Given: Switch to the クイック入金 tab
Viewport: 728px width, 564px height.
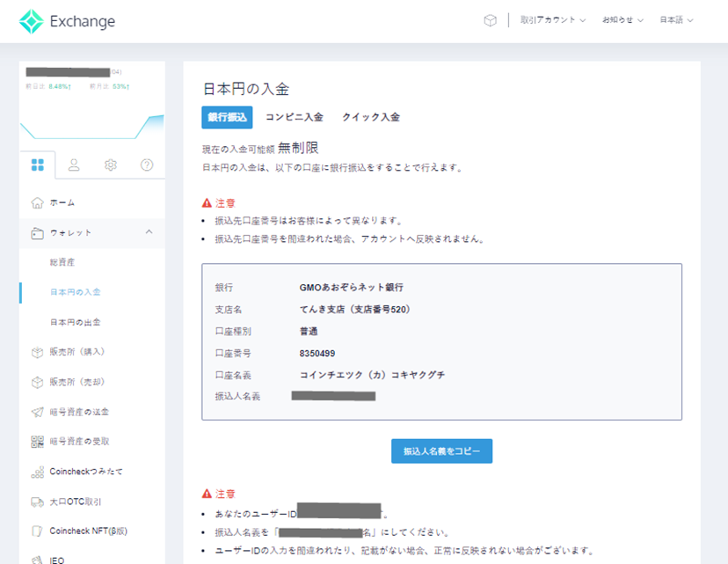Looking at the screenshot, I should point(370,117).
